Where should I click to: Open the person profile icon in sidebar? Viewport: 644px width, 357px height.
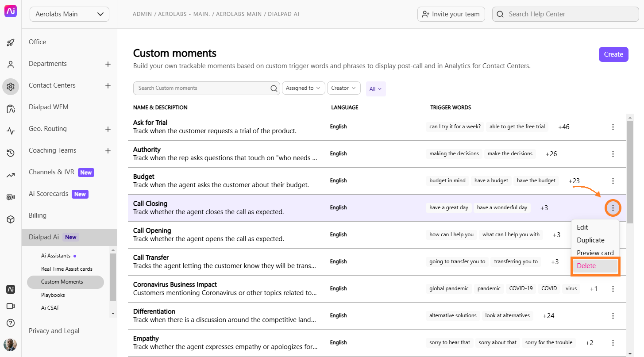tap(11, 65)
